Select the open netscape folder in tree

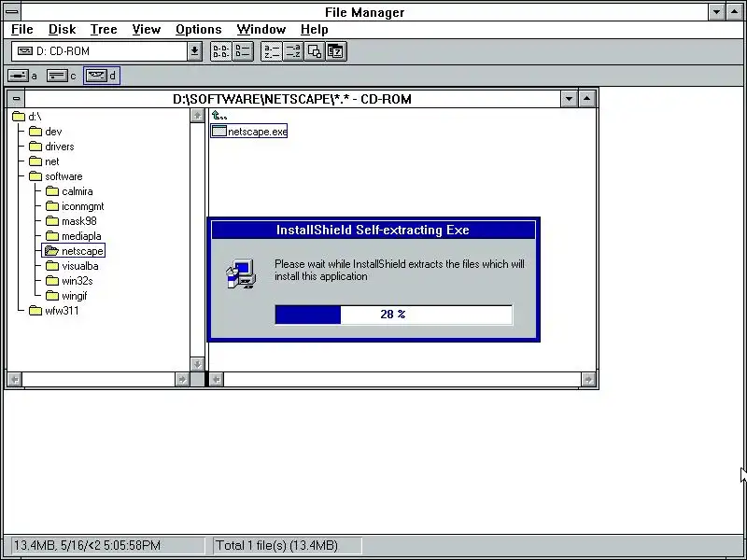pyautogui.click(x=74, y=251)
